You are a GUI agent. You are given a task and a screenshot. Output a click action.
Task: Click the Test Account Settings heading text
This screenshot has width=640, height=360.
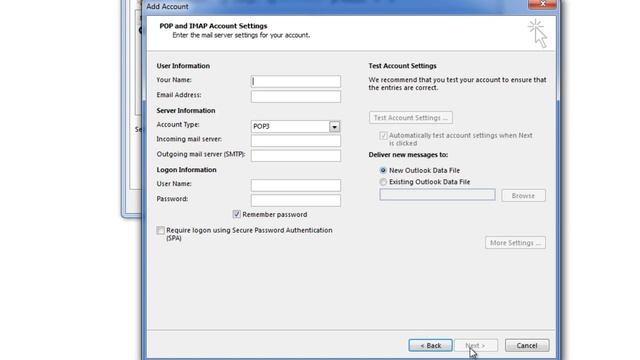click(x=402, y=66)
